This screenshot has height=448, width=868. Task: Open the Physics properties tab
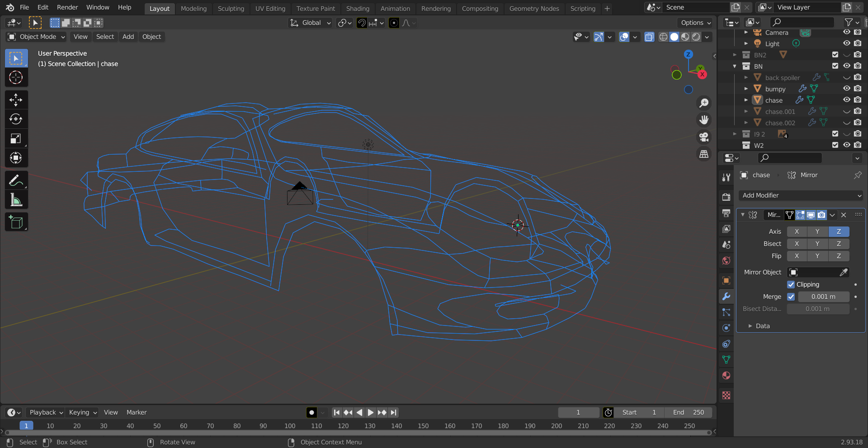726,328
